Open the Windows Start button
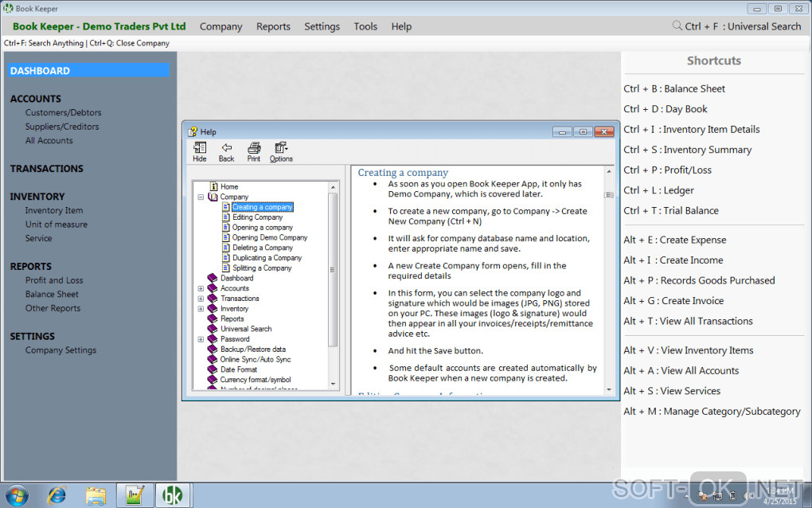This screenshot has width=812, height=508. coord(17,495)
